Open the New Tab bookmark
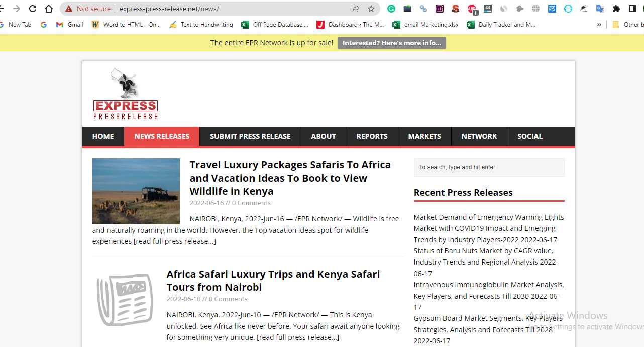Screen dimensions: 644x347 click(16, 24)
